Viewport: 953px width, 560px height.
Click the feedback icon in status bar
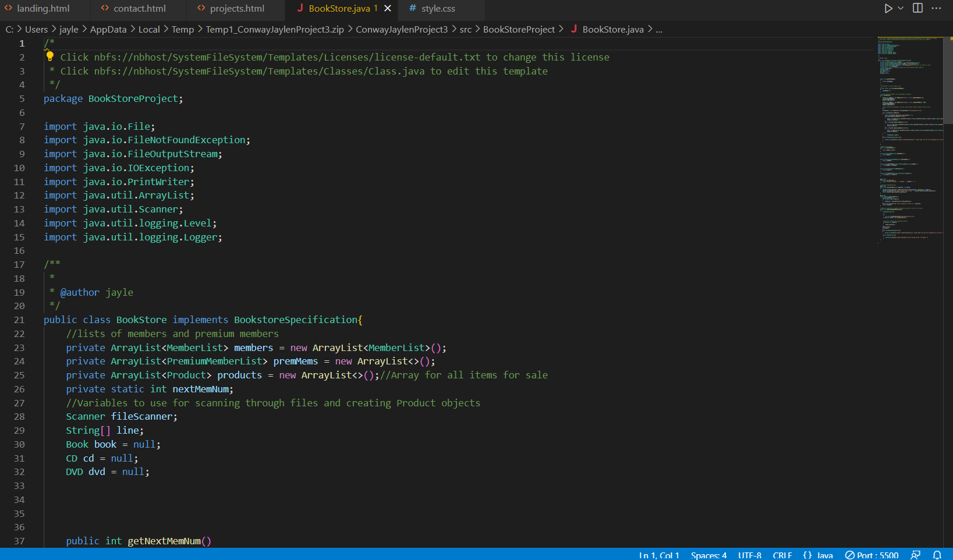[916, 555]
